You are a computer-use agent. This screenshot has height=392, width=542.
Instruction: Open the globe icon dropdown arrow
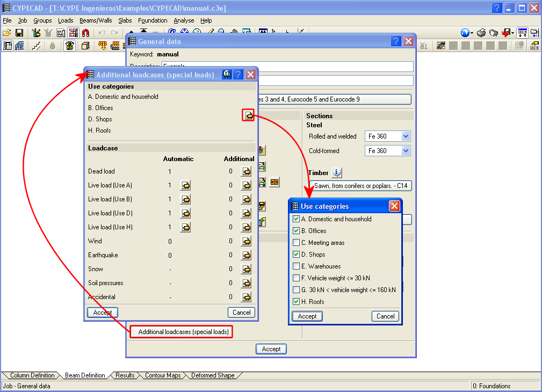click(472, 33)
